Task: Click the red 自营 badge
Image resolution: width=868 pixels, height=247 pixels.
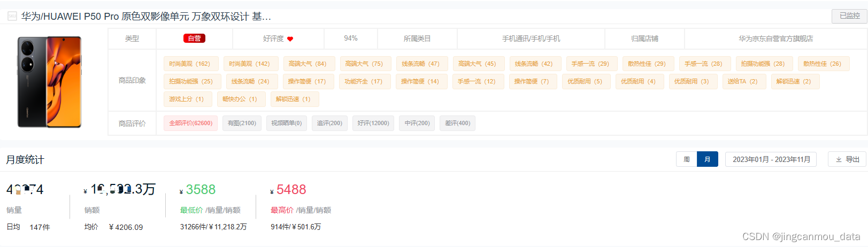Action: click(x=194, y=38)
